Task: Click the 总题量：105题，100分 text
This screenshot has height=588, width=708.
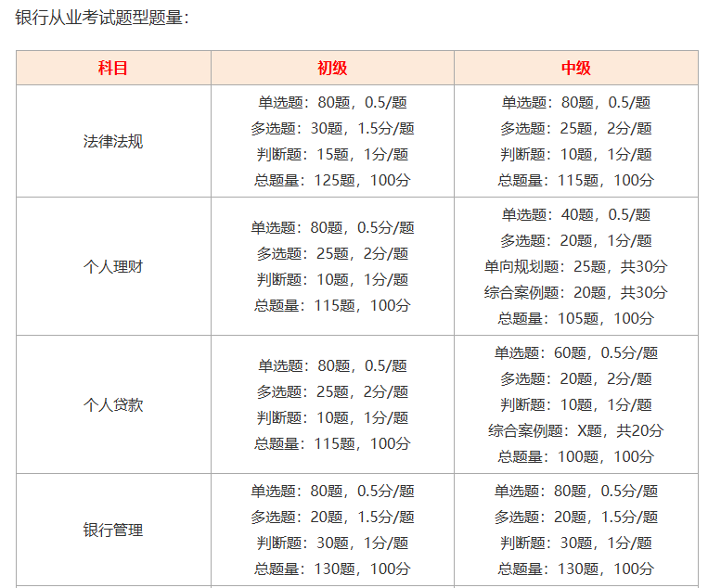Action: point(575,319)
